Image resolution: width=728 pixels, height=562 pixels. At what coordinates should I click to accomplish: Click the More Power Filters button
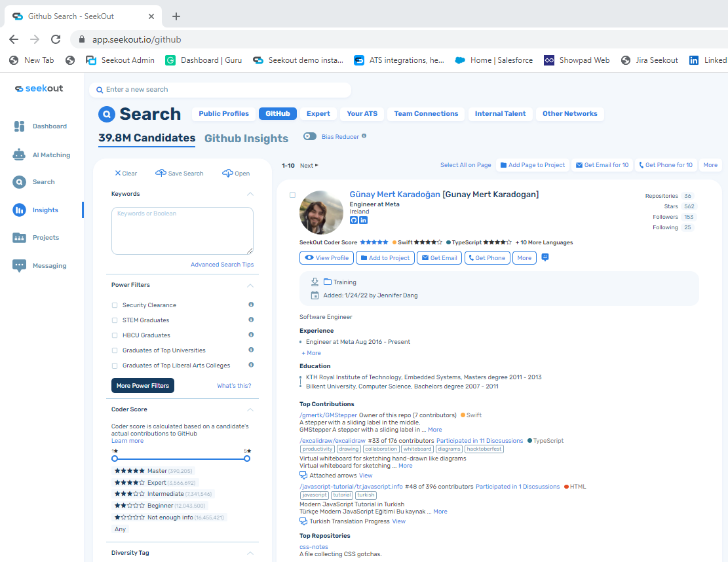click(143, 386)
